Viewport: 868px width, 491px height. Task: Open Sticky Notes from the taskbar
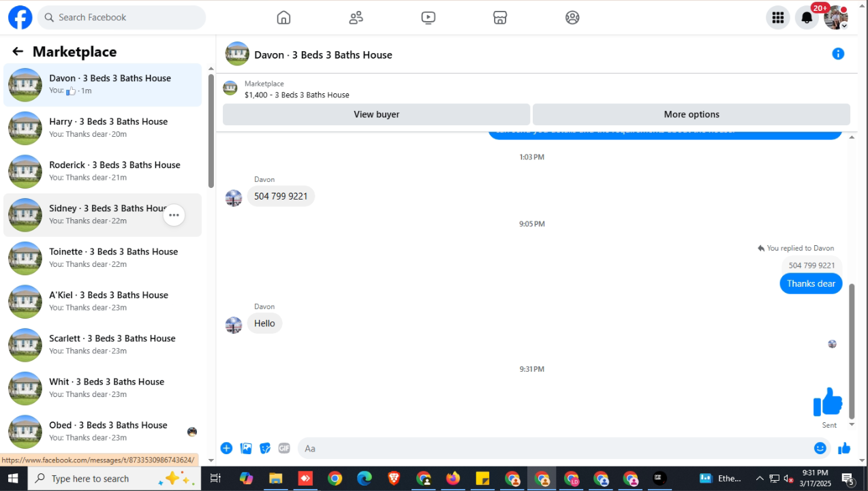point(482,478)
